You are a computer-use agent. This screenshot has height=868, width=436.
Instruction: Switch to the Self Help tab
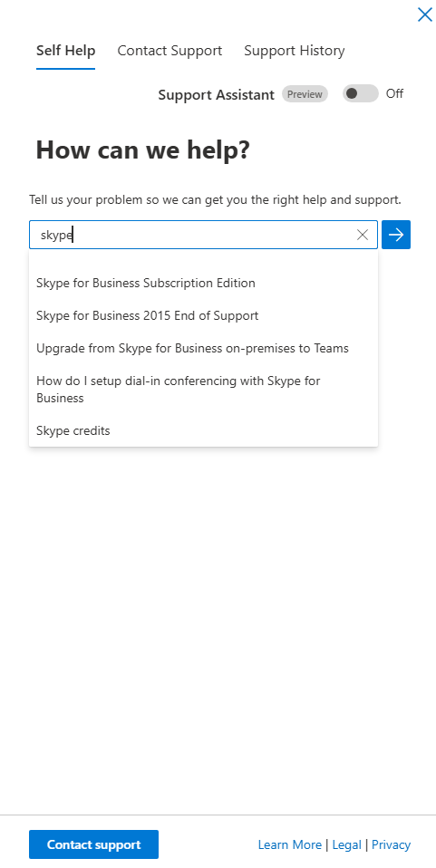click(66, 51)
